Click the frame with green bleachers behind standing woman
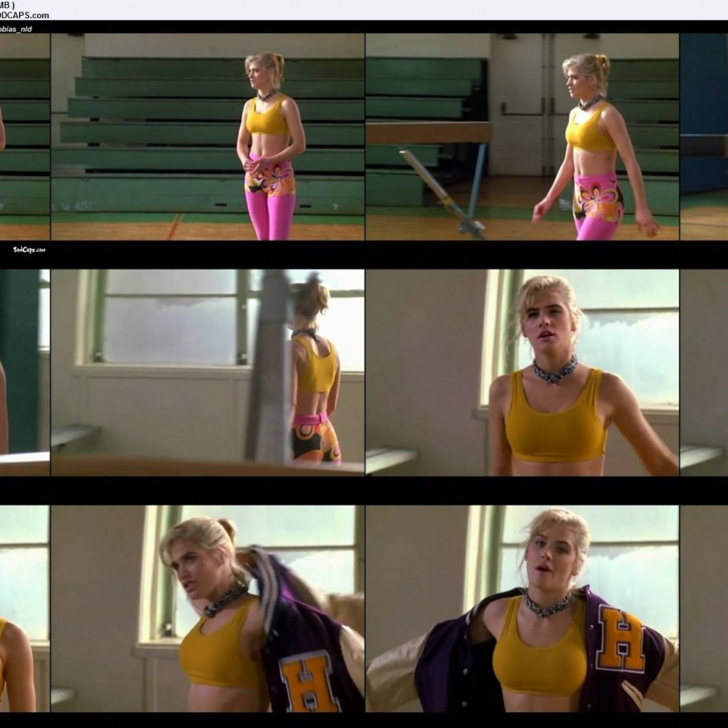728x728 pixels. 207,136
